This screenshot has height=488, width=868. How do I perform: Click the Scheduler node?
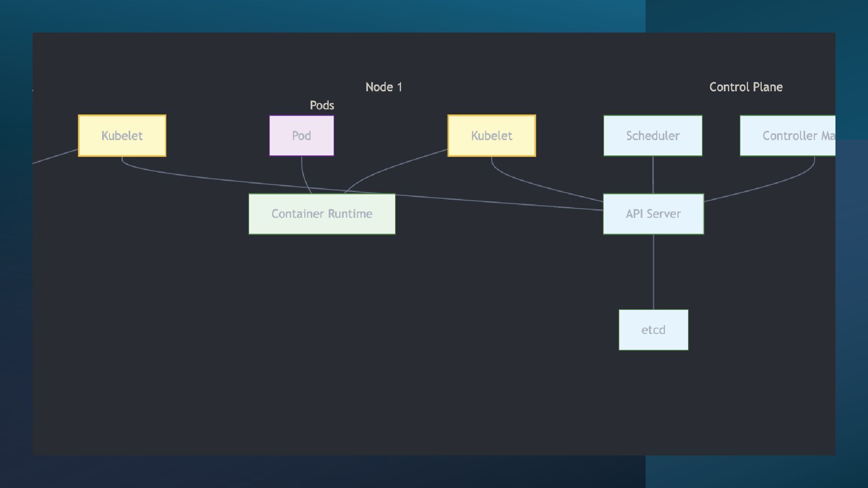[x=653, y=136]
